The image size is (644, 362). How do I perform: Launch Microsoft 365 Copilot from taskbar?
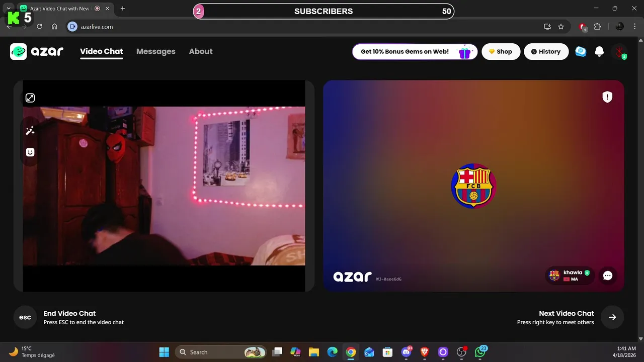pos(295,352)
